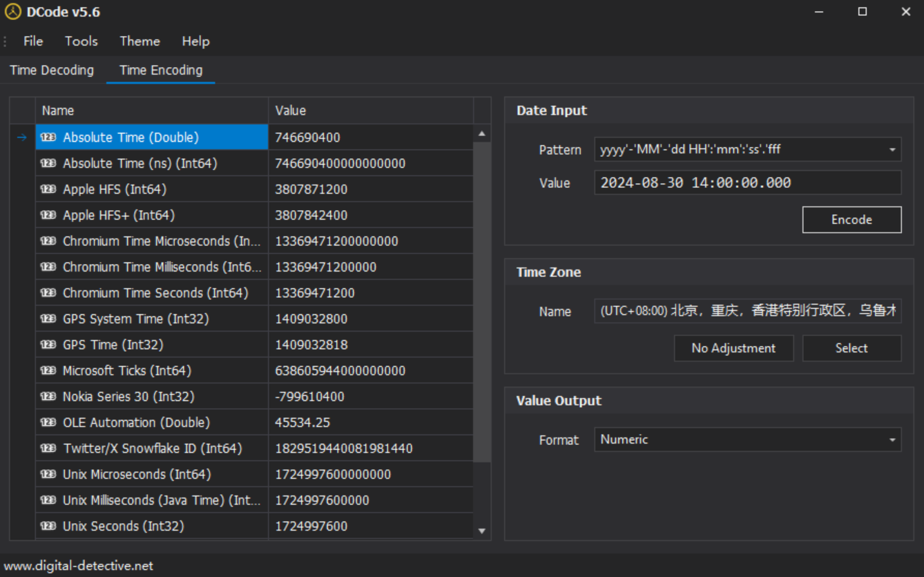The image size is (924, 577).
Task: Click the Select time zone button
Action: click(851, 348)
